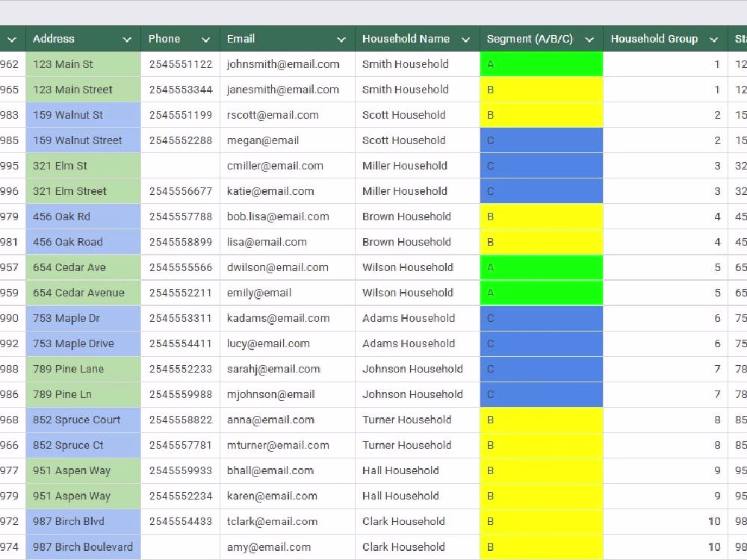Select phone cell '2545557788'

tap(181, 217)
